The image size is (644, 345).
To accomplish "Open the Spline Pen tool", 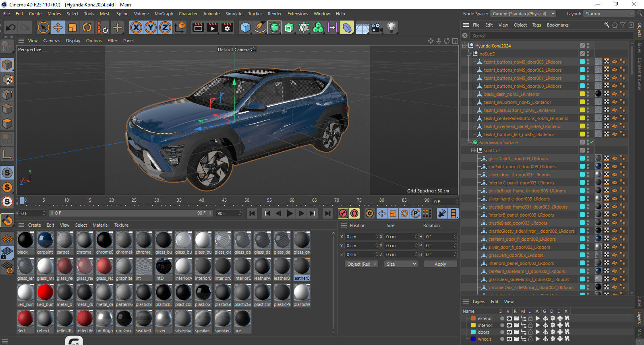I will point(260,27).
